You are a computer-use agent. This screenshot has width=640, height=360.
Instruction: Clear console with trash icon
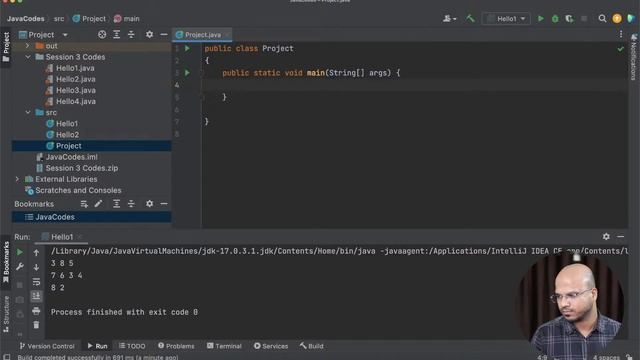pos(36,325)
